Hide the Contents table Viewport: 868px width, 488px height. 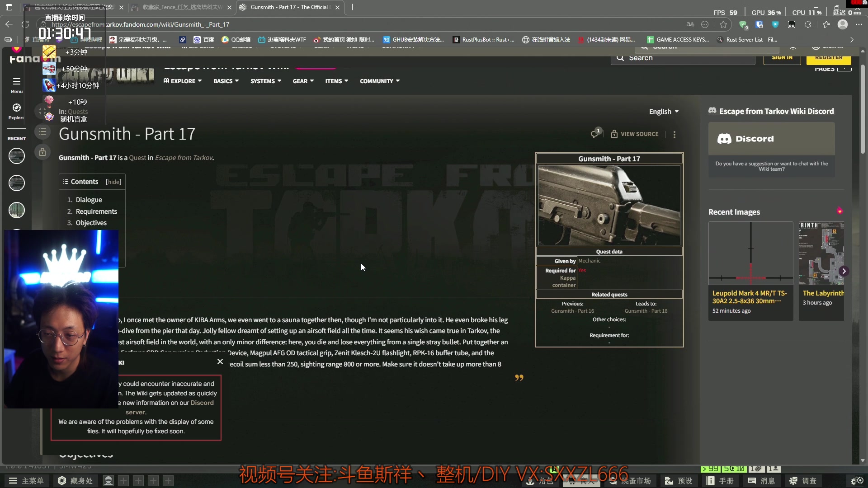113,182
